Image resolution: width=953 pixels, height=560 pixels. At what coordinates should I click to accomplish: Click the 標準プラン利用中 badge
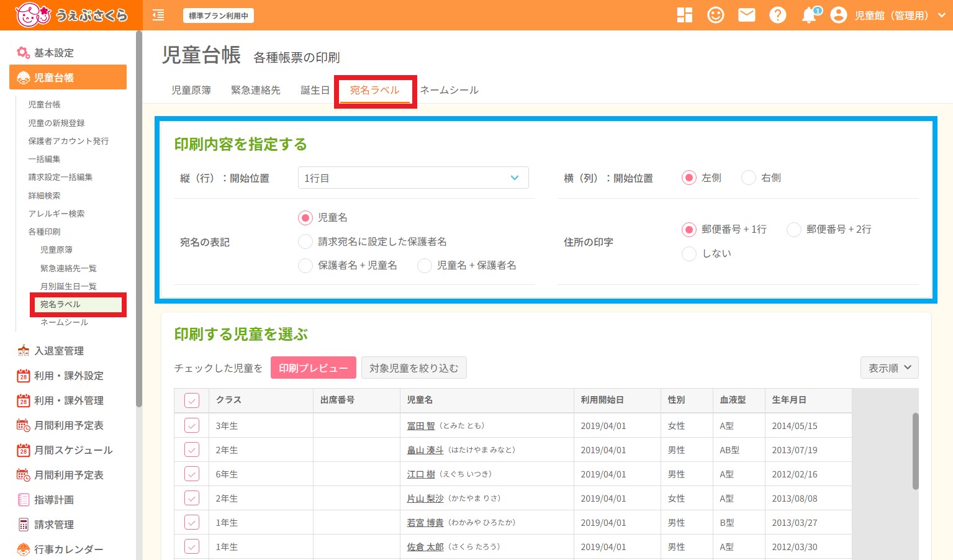click(x=219, y=16)
